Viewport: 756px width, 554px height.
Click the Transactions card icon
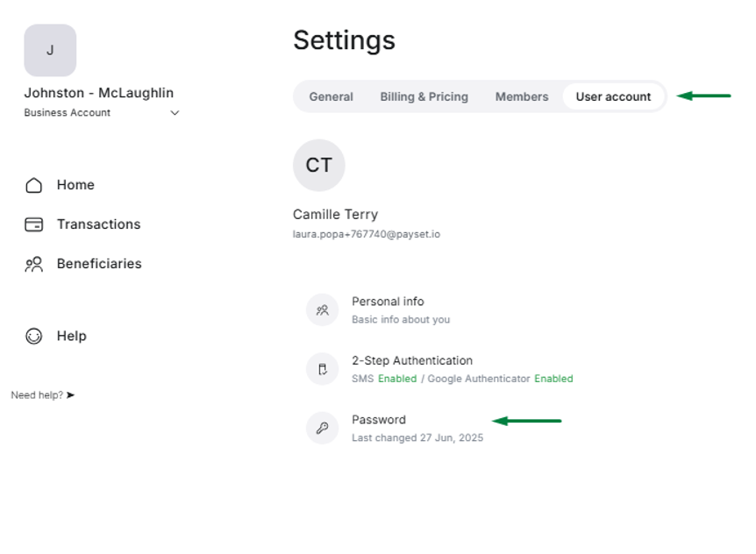click(34, 224)
